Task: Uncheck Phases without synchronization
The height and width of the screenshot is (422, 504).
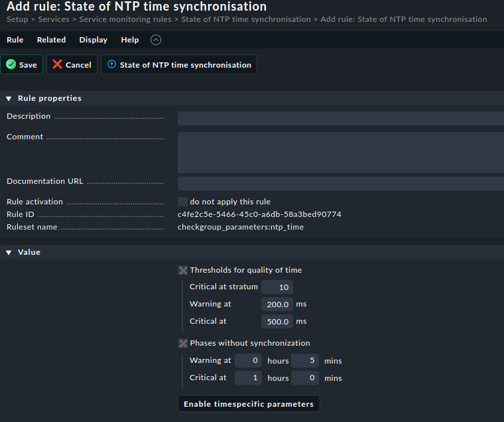Action: [x=182, y=343]
